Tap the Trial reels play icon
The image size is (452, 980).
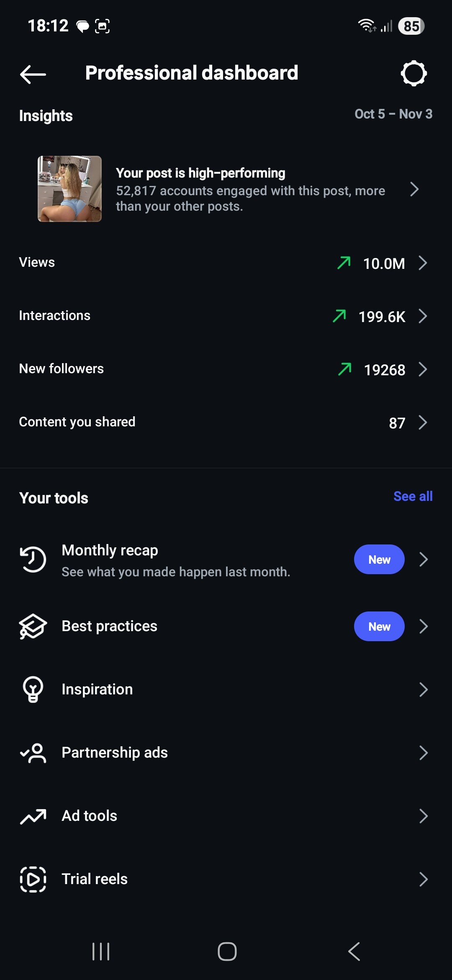pos(33,879)
